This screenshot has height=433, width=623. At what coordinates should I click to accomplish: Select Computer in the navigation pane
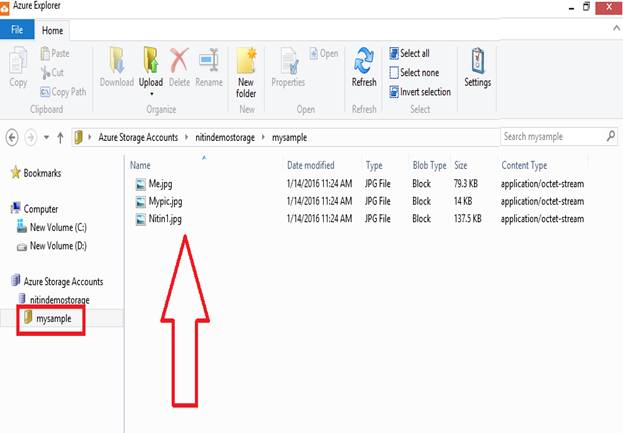tap(35, 209)
